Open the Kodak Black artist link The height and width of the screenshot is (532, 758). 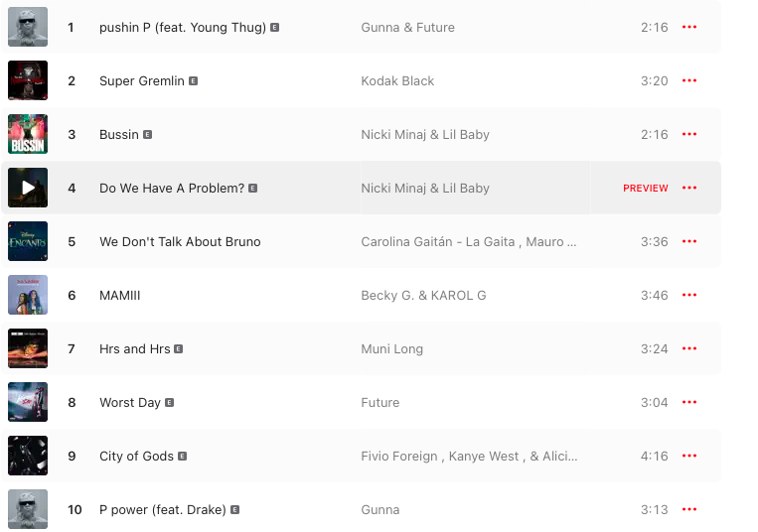397,80
